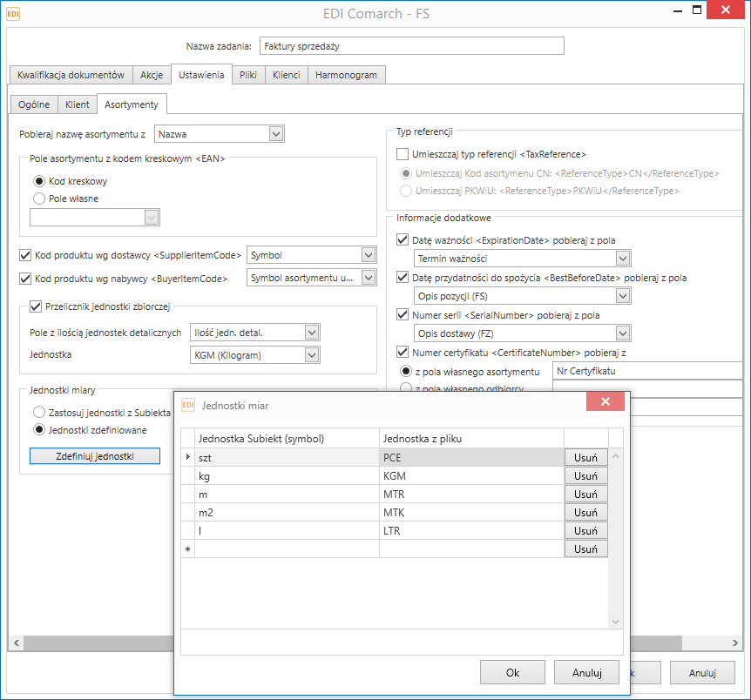Screen dimensions: 751x700
Task: Click the Nr Certyfikatu input field
Action: 647,371
